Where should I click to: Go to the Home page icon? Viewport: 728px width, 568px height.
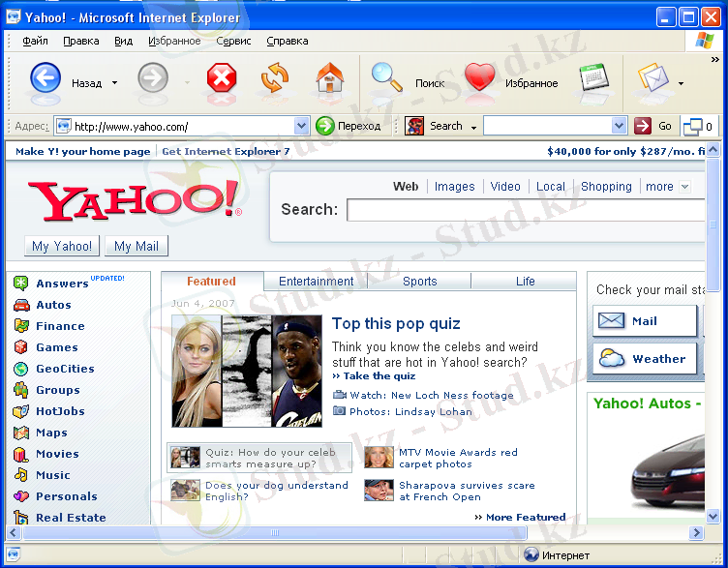(330, 78)
